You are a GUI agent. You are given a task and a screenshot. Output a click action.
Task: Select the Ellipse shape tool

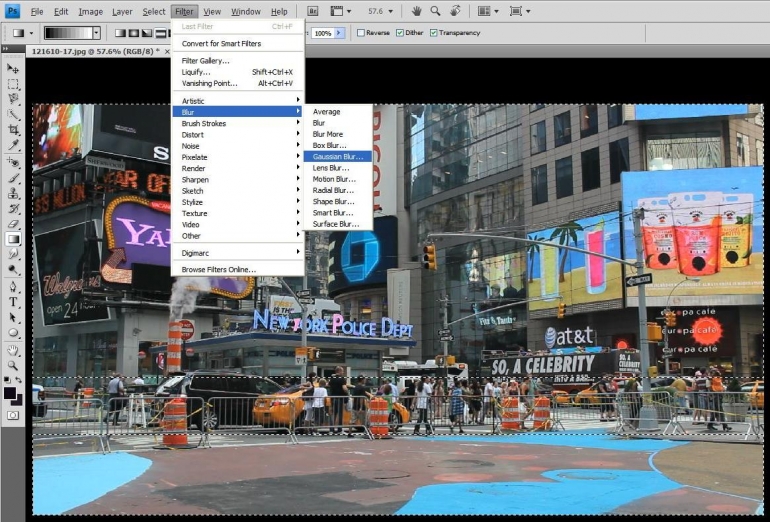coord(13,333)
